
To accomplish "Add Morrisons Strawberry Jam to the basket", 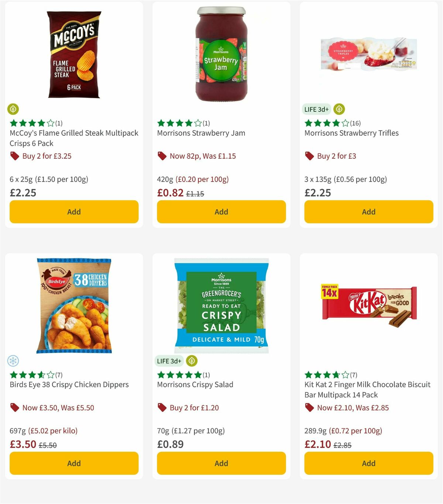I will [x=221, y=212].
